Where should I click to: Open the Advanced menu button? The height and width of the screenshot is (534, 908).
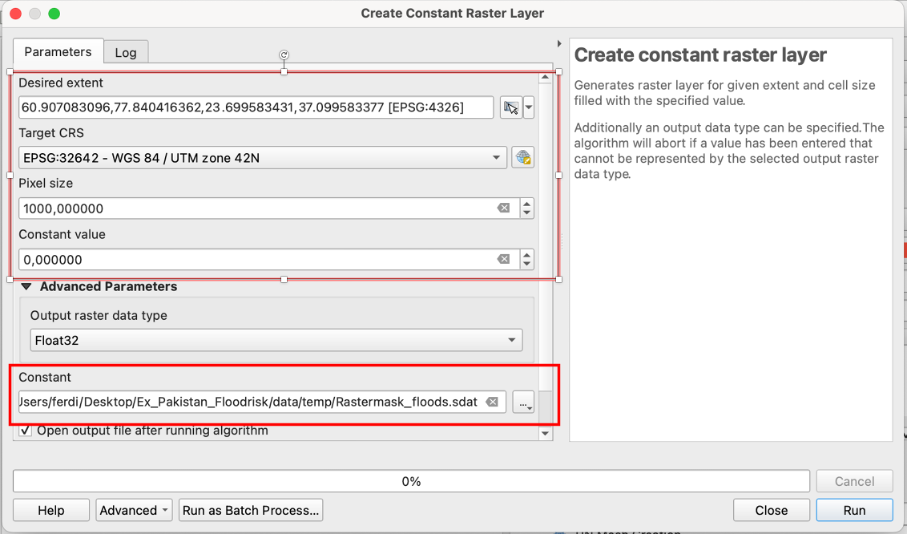(135, 510)
